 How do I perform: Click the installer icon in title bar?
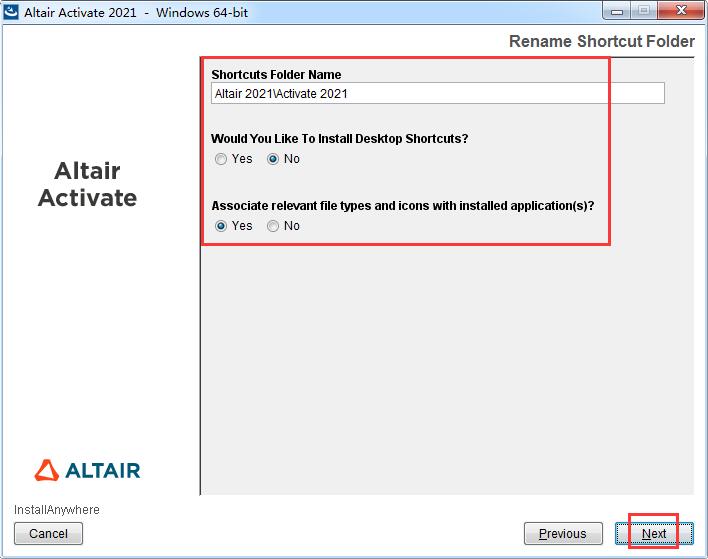[11, 12]
